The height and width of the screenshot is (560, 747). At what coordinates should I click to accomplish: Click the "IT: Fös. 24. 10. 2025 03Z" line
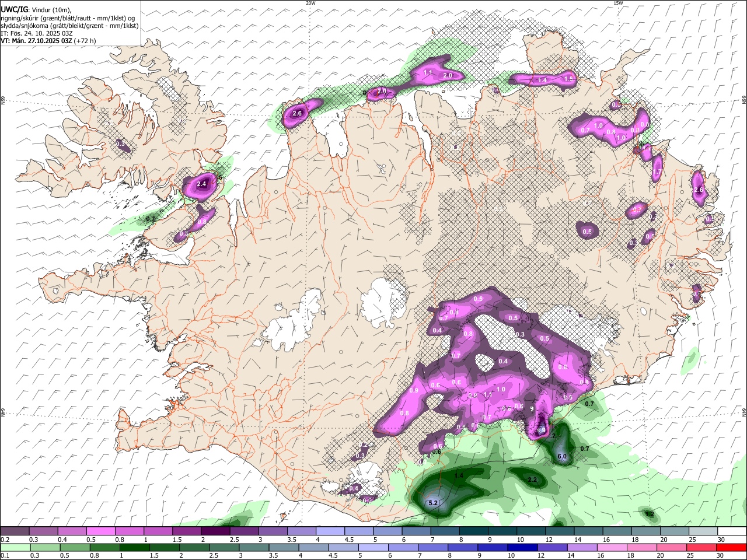point(36,33)
